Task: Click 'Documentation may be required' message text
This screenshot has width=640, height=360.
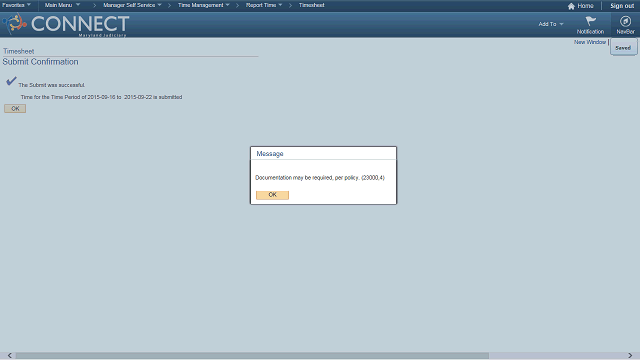Action: (320, 178)
